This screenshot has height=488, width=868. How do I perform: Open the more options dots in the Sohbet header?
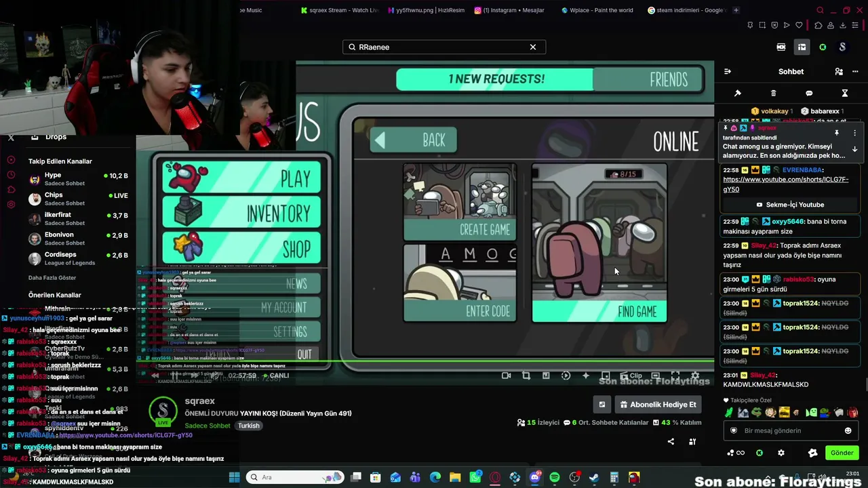854,71
